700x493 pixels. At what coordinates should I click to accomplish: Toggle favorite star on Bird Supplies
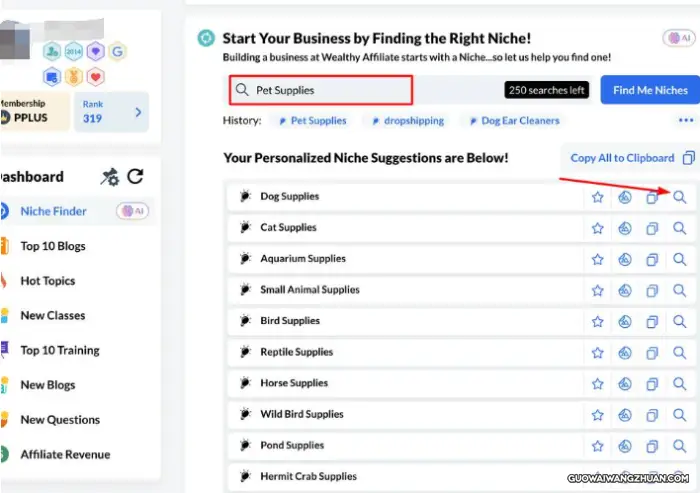point(597,322)
